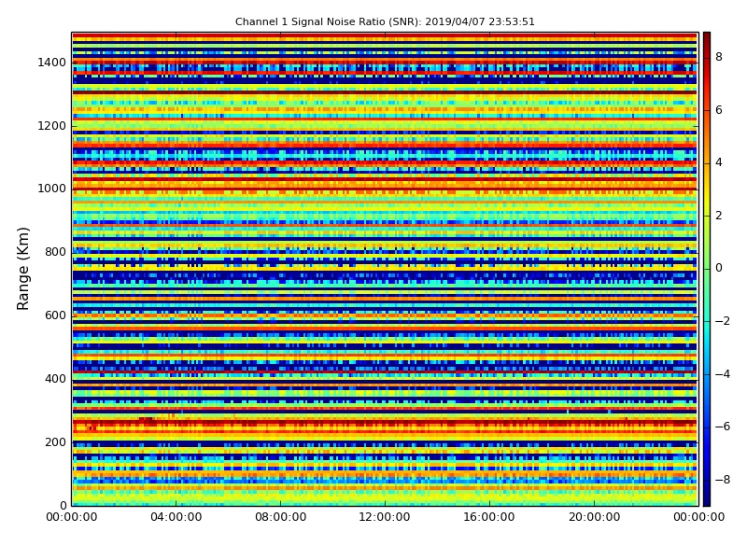
Task: Click the colorbar label −6
Action: tap(723, 427)
